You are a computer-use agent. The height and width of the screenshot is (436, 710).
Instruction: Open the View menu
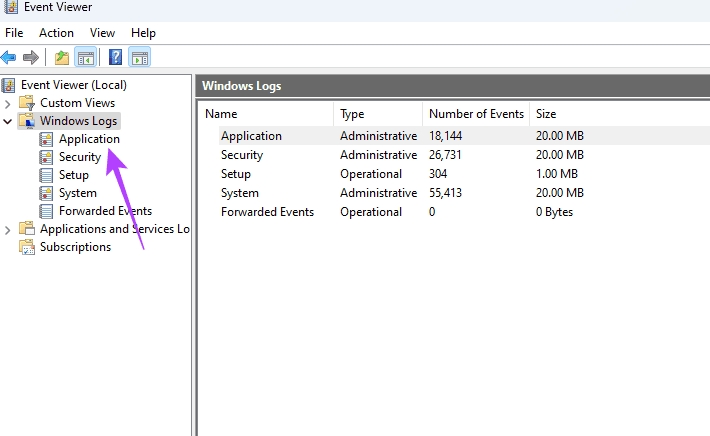pos(102,33)
